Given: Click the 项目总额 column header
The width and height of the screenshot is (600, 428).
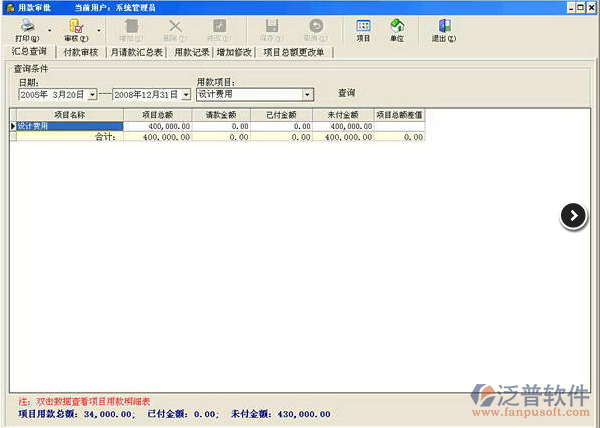Looking at the screenshot, I should (x=158, y=115).
